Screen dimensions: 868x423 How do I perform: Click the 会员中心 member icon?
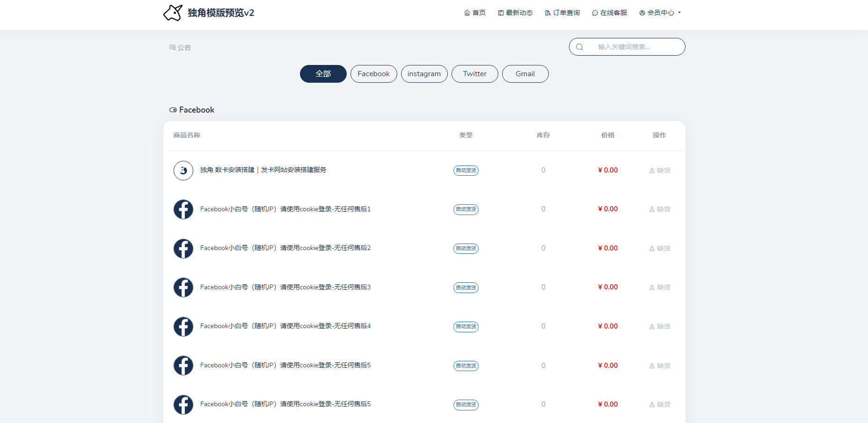(642, 13)
